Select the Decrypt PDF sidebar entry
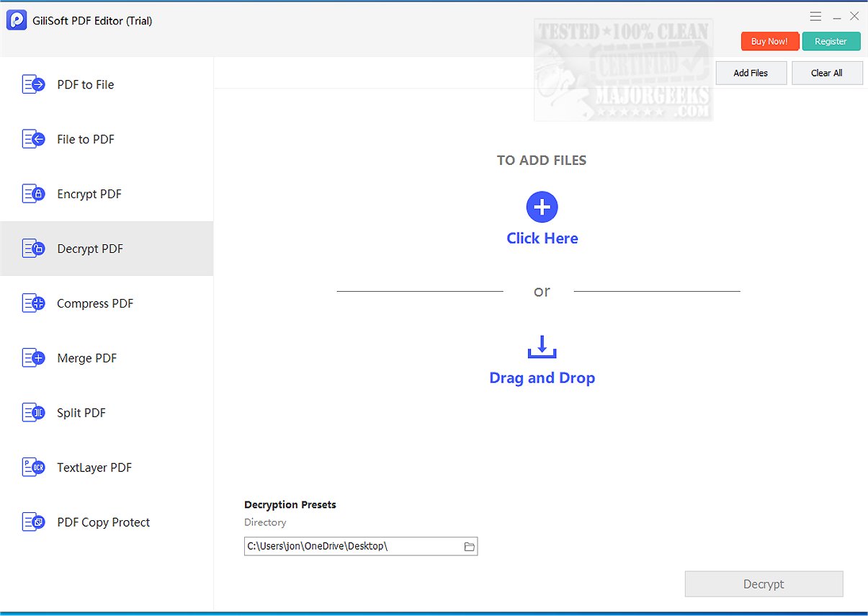868x616 pixels. (107, 249)
